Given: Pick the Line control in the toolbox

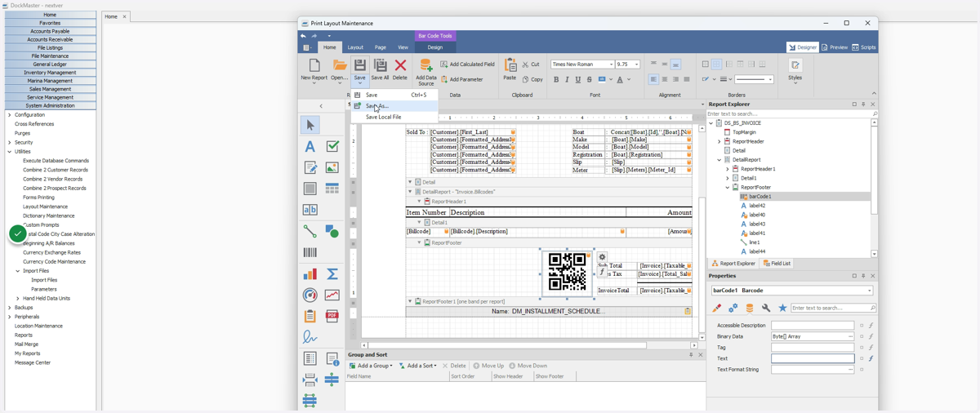Looking at the screenshot, I should (x=310, y=231).
